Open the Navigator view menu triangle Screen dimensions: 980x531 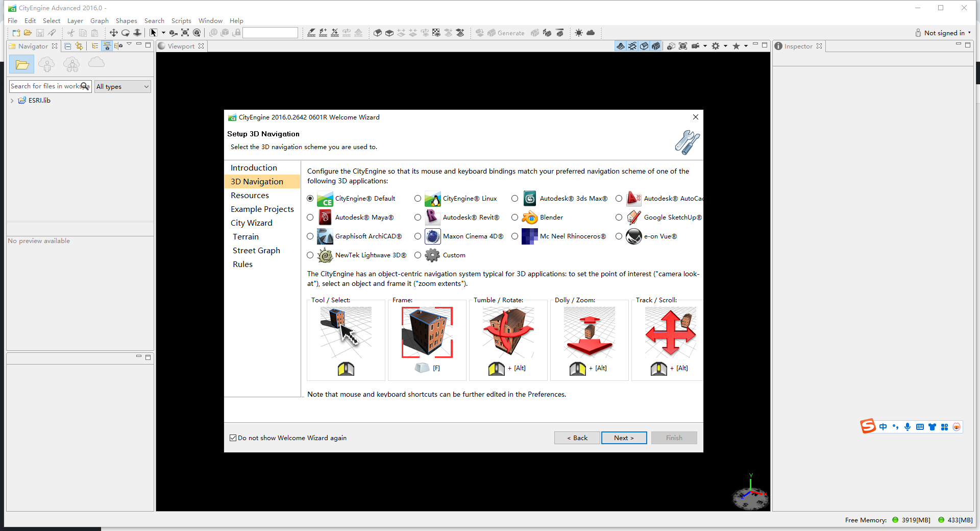pos(129,44)
